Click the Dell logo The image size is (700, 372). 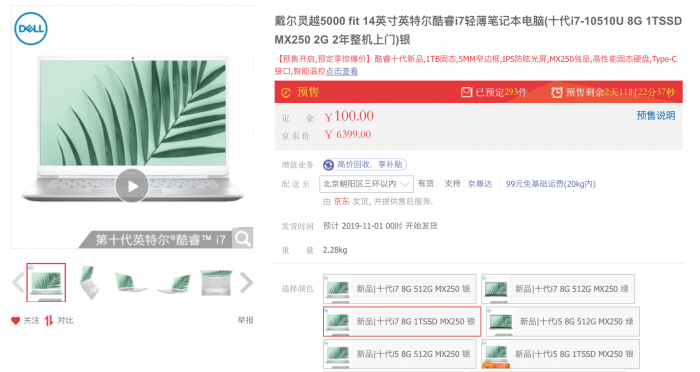click(x=31, y=29)
